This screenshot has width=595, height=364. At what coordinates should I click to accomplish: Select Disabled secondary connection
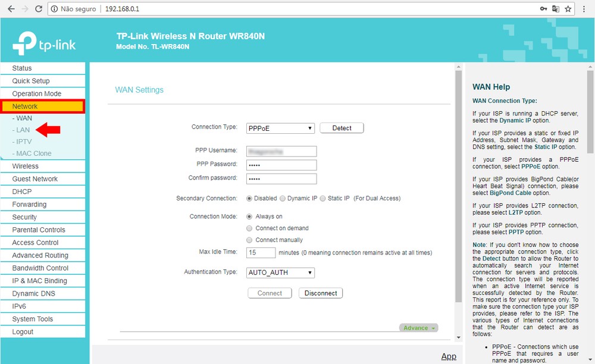249,198
